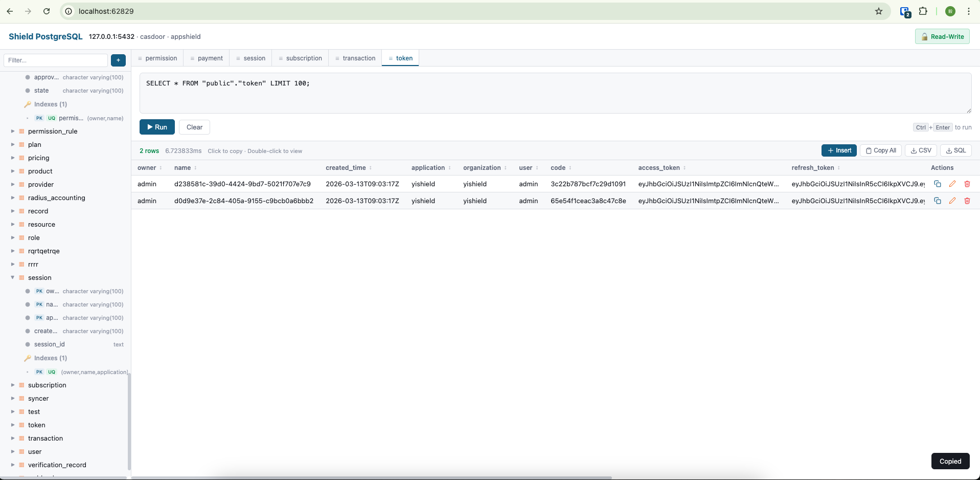This screenshot has width=980, height=480.
Task: Sort by the user column header
Action: click(529, 168)
